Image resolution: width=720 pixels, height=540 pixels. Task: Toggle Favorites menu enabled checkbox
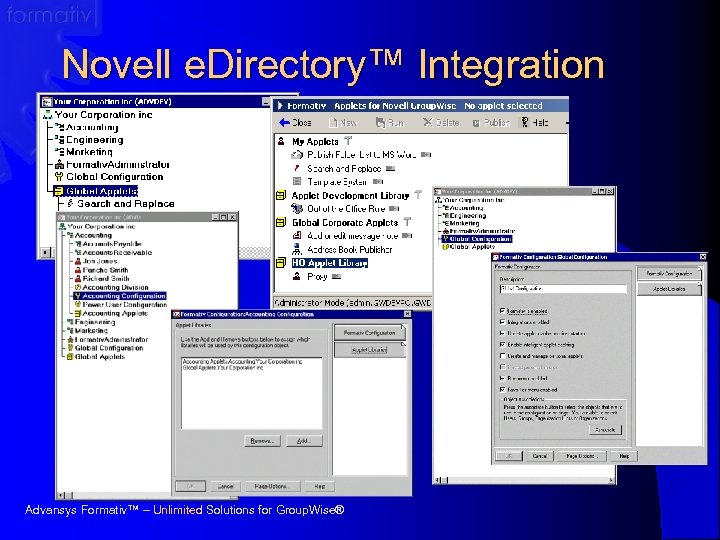point(502,389)
